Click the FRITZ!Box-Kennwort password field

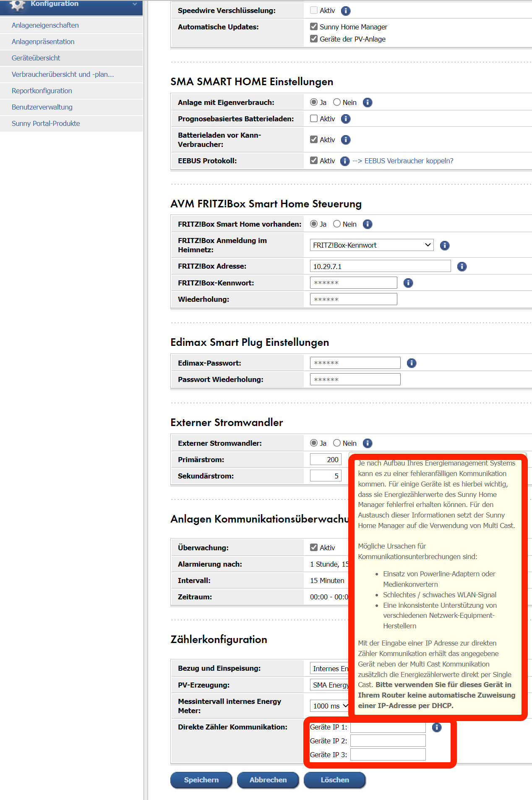tap(354, 282)
